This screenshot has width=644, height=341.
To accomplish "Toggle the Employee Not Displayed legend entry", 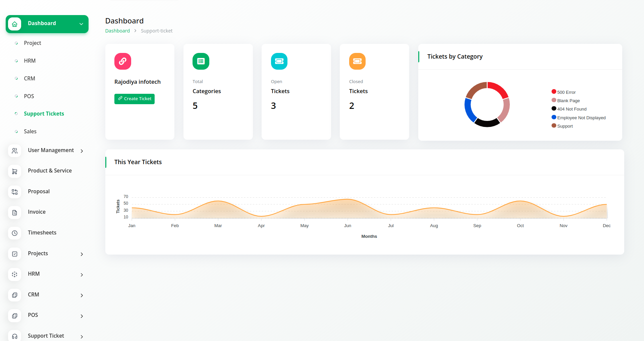I will coord(581,118).
